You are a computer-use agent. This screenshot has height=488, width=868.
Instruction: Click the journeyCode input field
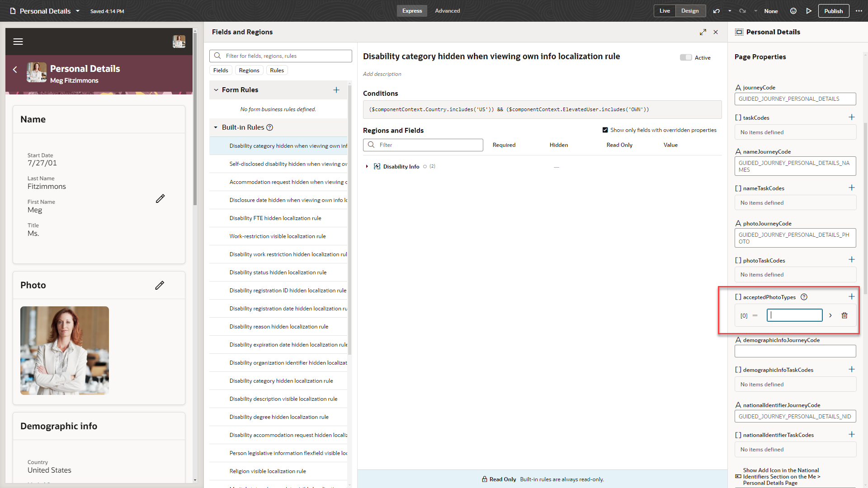795,99
